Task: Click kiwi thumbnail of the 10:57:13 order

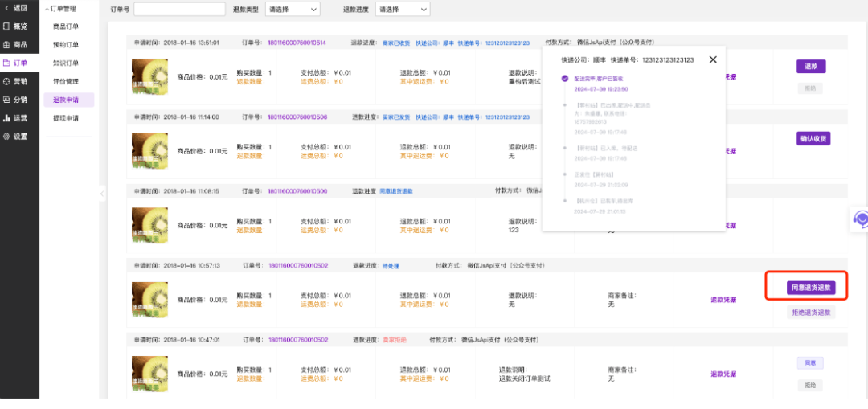Action: coord(149,300)
